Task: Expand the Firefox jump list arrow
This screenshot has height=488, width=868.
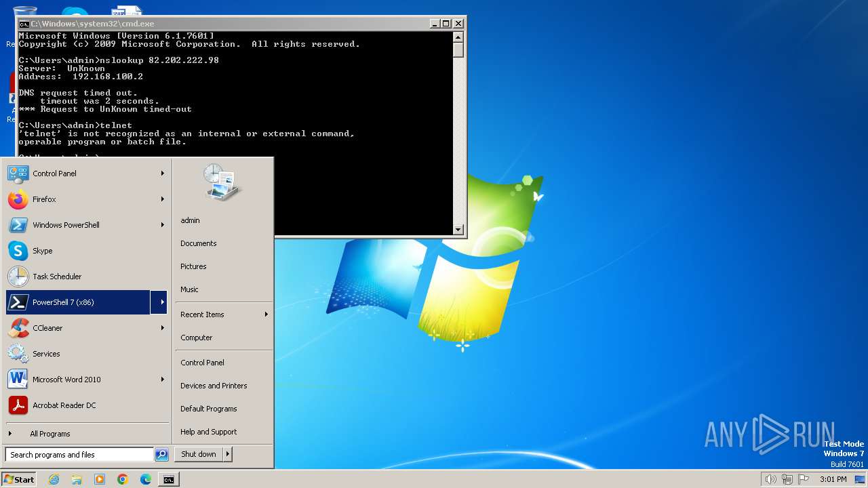Action: 163,199
